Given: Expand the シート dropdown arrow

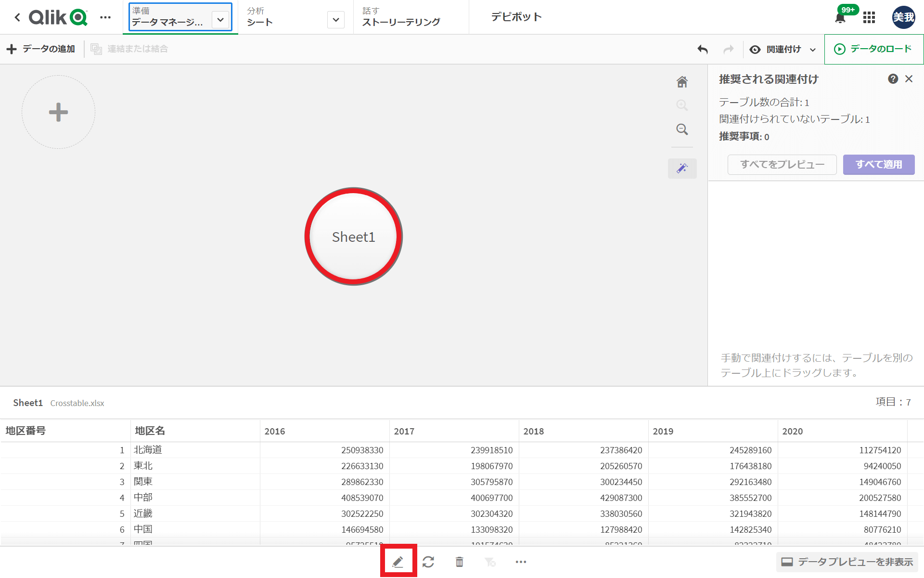Looking at the screenshot, I should tap(336, 20).
